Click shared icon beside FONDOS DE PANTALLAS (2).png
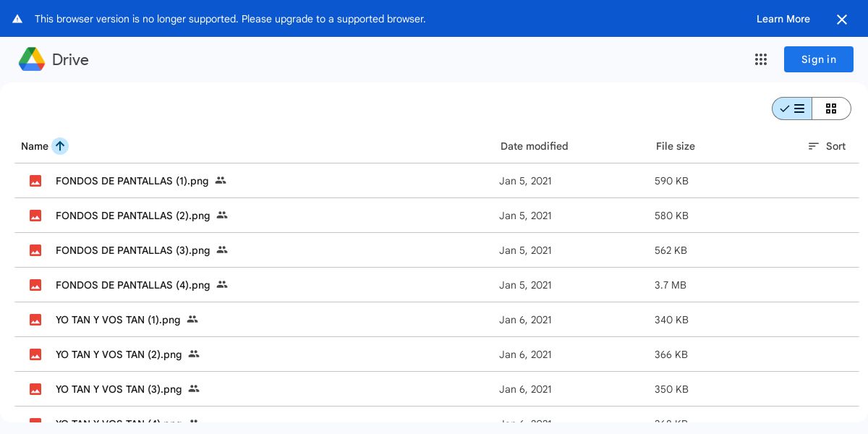 click(222, 215)
